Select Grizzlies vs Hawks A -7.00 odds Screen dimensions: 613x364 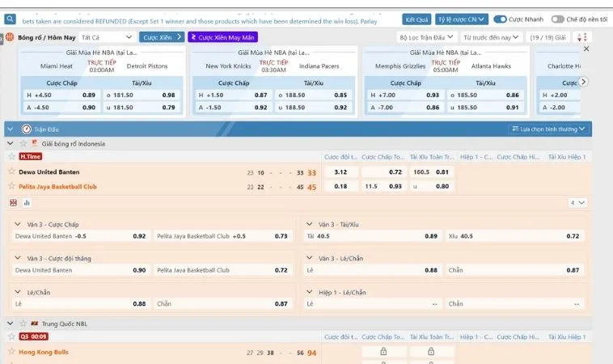tap(406, 107)
